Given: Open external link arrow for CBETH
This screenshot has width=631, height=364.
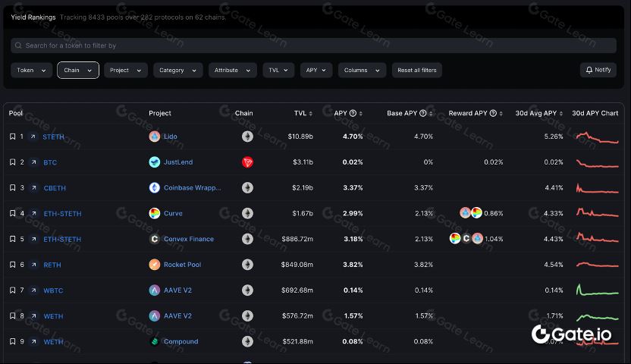Looking at the screenshot, I should [34, 188].
